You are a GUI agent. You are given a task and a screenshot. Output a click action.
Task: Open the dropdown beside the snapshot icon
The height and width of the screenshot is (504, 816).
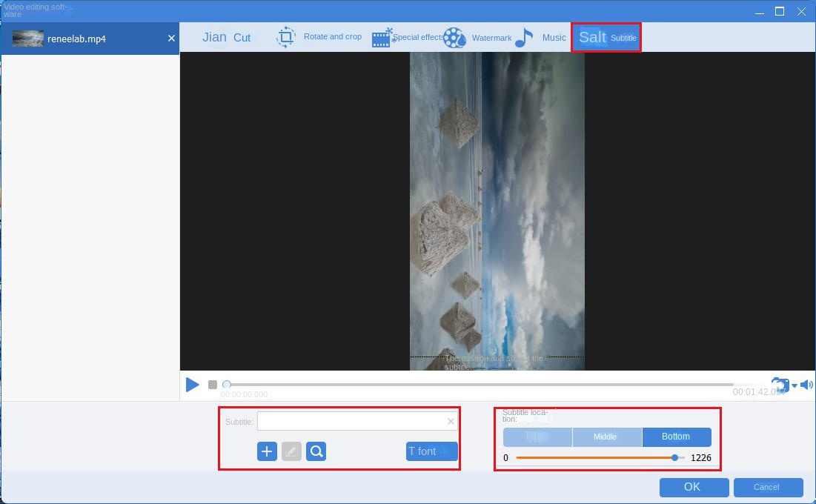point(794,386)
